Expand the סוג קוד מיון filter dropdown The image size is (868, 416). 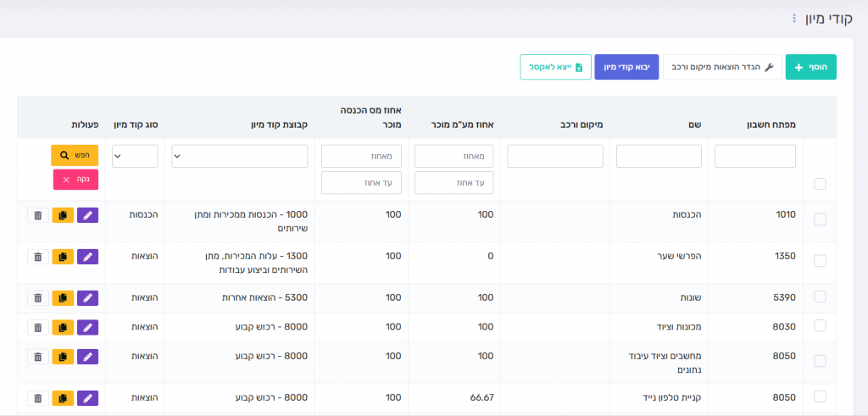tap(135, 156)
